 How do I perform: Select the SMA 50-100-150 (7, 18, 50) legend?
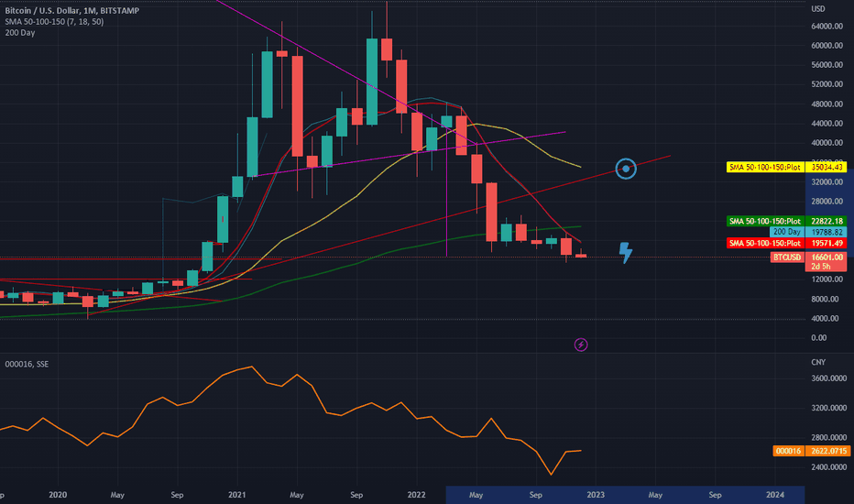54,22
